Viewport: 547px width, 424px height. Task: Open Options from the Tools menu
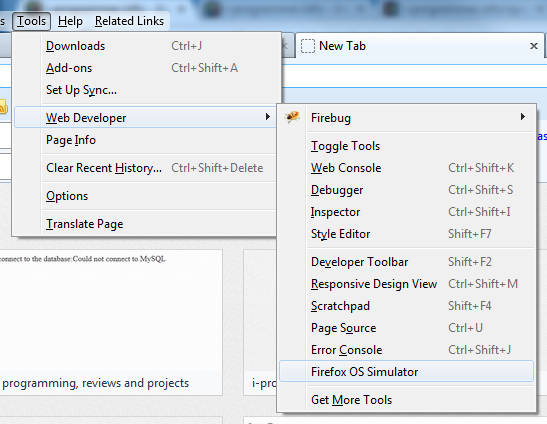point(146,196)
